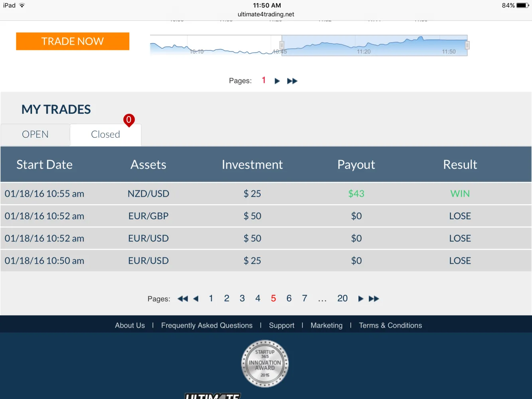Open Terms & Conditions link
The image size is (532, 399).
390,326
